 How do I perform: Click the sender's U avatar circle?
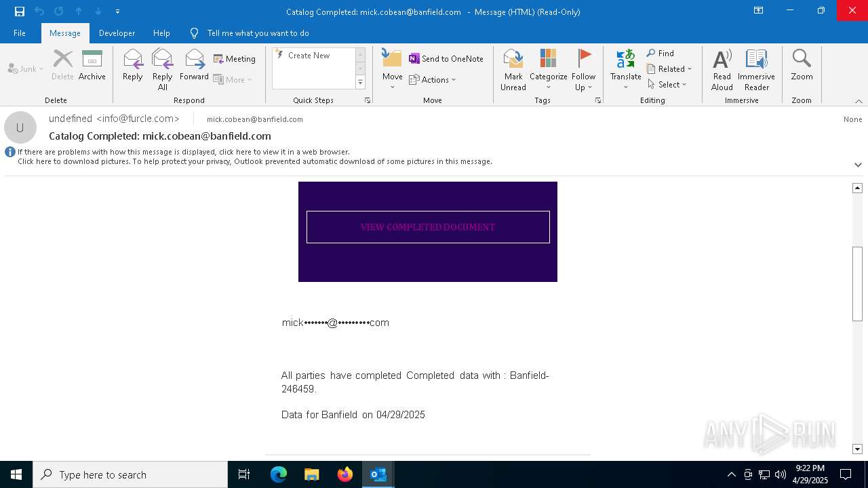coord(20,127)
